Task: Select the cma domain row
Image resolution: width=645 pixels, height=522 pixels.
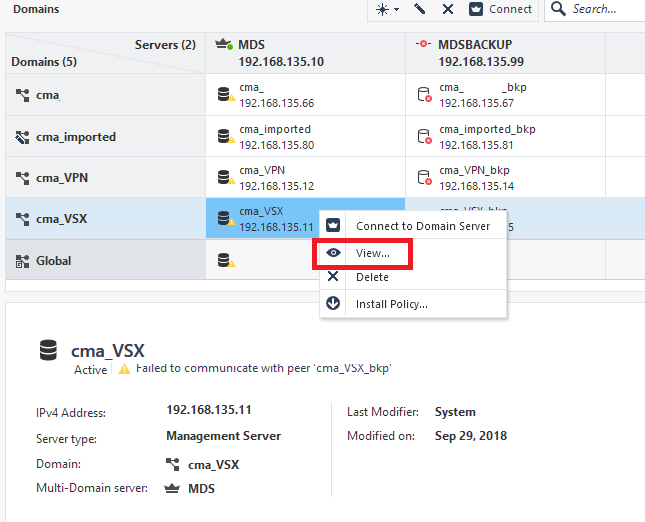Action: pyautogui.click(x=105, y=95)
